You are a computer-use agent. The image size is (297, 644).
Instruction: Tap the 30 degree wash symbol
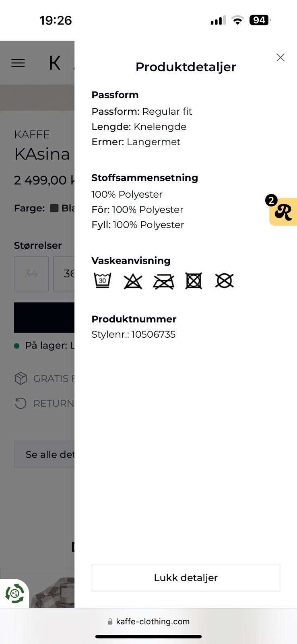coord(102,281)
